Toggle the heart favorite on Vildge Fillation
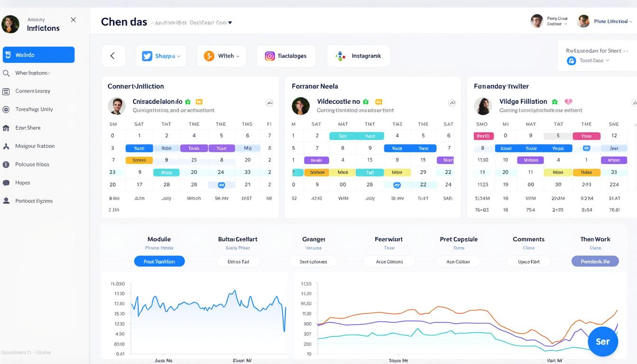637x364 pixels. pyautogui.click(x=568, y=101)
